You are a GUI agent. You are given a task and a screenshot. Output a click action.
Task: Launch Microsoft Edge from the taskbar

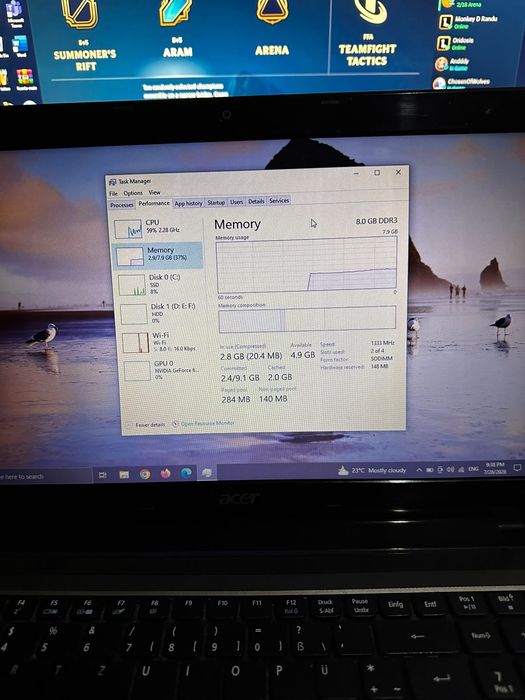[x=186, y=473]
